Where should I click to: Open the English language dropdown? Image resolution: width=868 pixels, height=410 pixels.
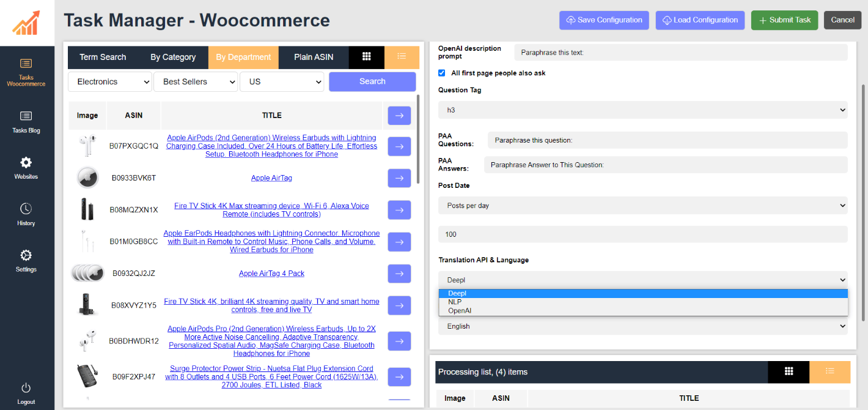(x=643, y=326)
